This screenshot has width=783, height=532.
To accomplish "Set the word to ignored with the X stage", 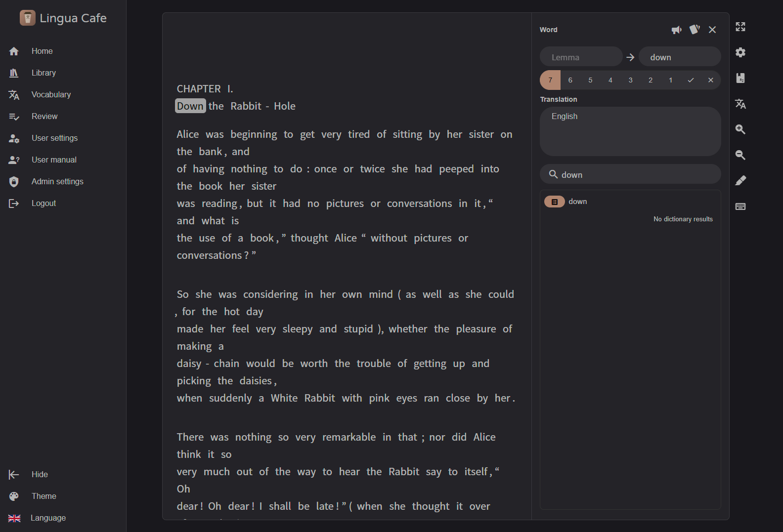I will tap(711, 80).
